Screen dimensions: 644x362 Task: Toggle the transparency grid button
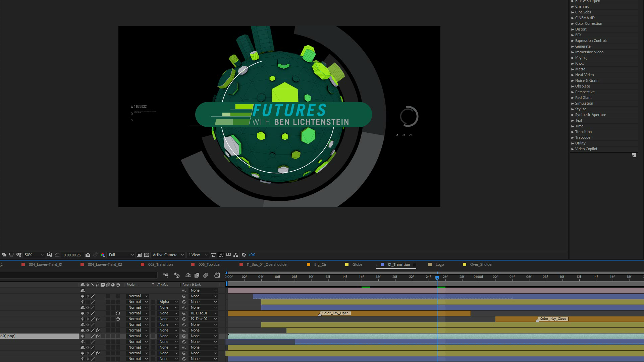147,255
